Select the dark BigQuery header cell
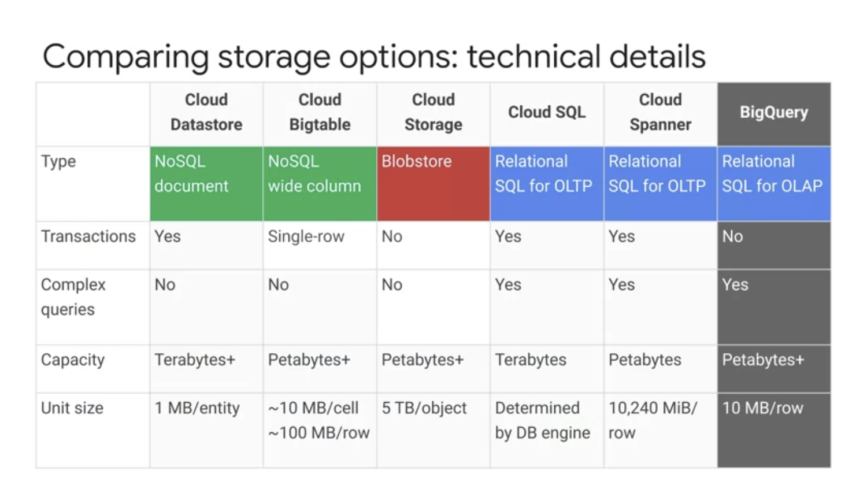 click(774, 113)
